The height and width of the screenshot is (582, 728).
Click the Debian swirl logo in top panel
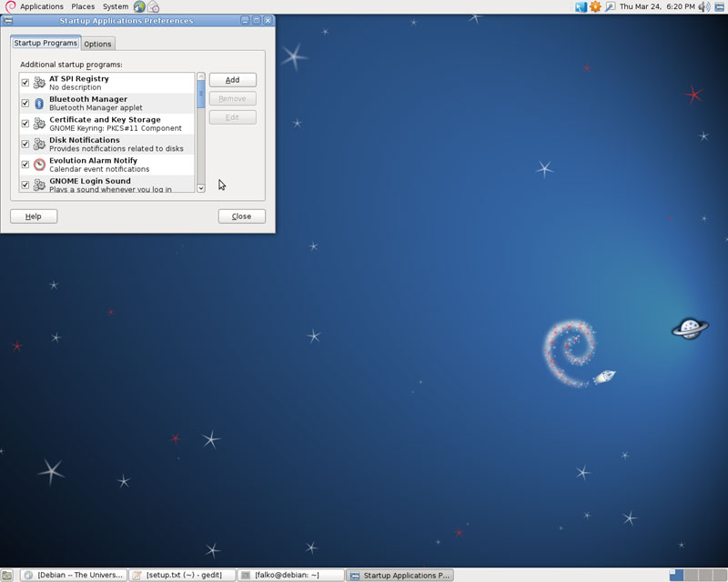pyautogui.click(x=10, y=6)
